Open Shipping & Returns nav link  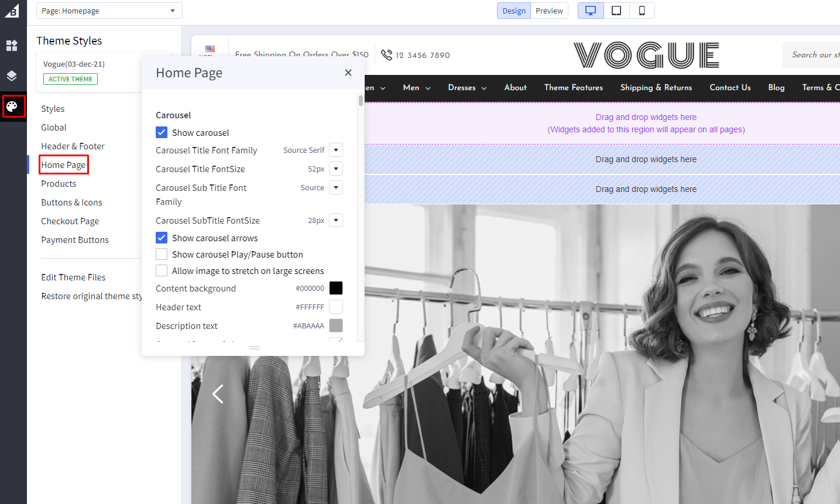click(x=656, y=87)
